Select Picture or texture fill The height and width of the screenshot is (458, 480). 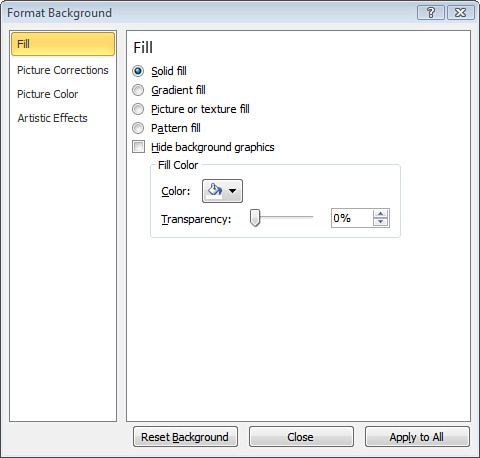point(138,109)
